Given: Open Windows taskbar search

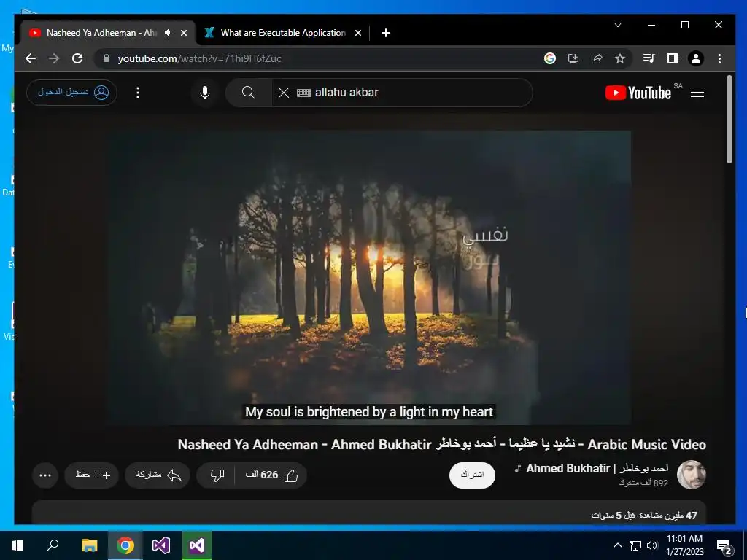Looking at the screenshot, I should [53, 545].
